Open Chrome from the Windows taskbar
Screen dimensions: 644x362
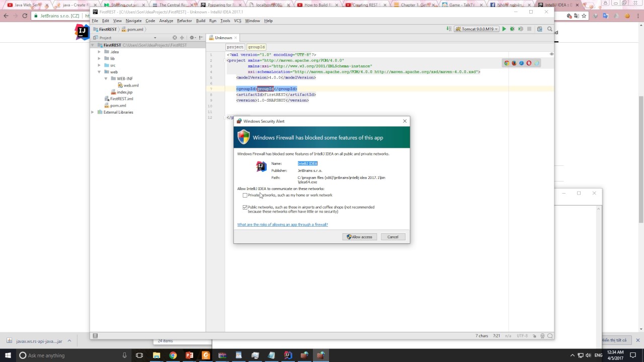coord(173,355)
